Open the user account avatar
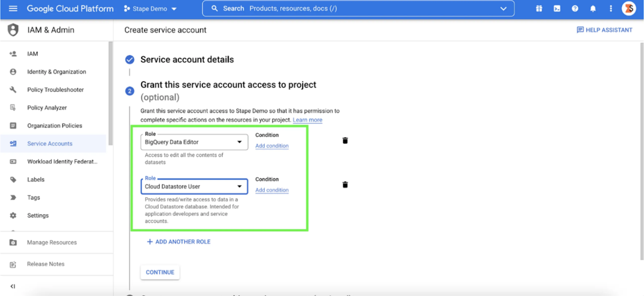Viewport: 644px width, 296px height. click(x=629, y=8)
